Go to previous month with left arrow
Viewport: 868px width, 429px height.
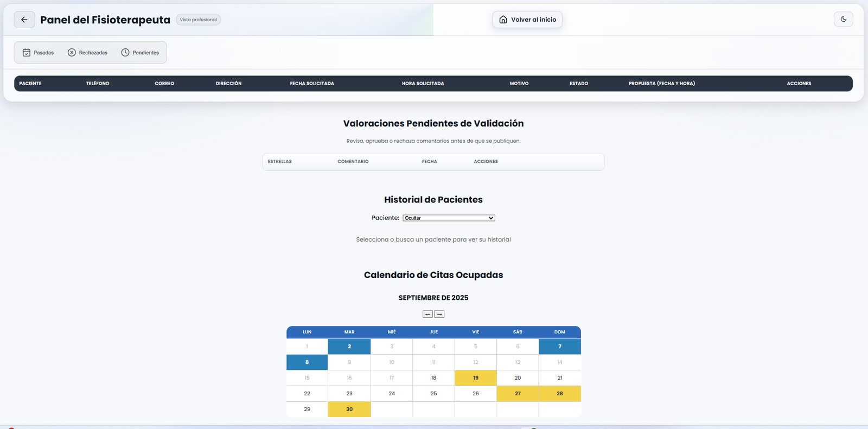pyautogui.click(x=427, y=314)
